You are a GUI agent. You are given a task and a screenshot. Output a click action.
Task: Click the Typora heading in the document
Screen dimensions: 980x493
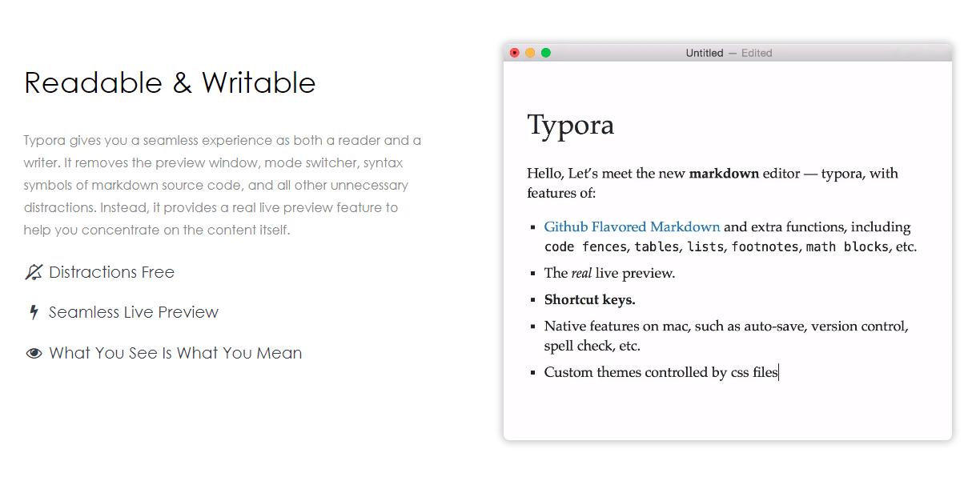coord(571,126)
